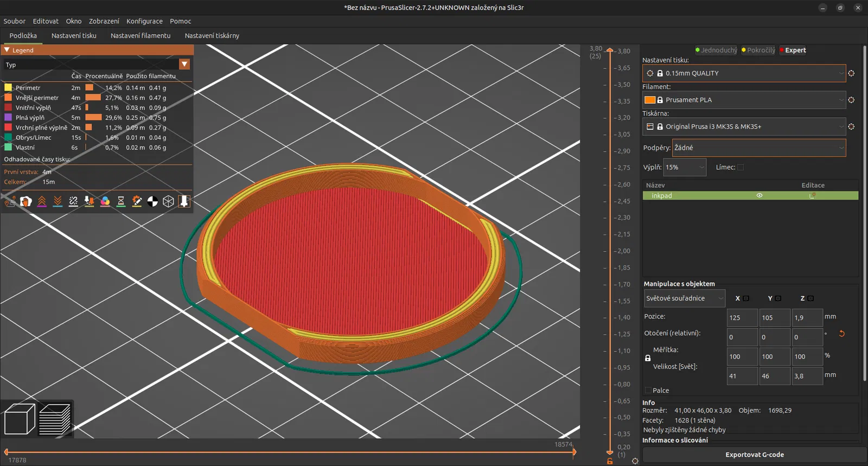Open the Konfigurace menu
Image resolution: width=868 pixels, height=466 pixels.
(144, 21)
